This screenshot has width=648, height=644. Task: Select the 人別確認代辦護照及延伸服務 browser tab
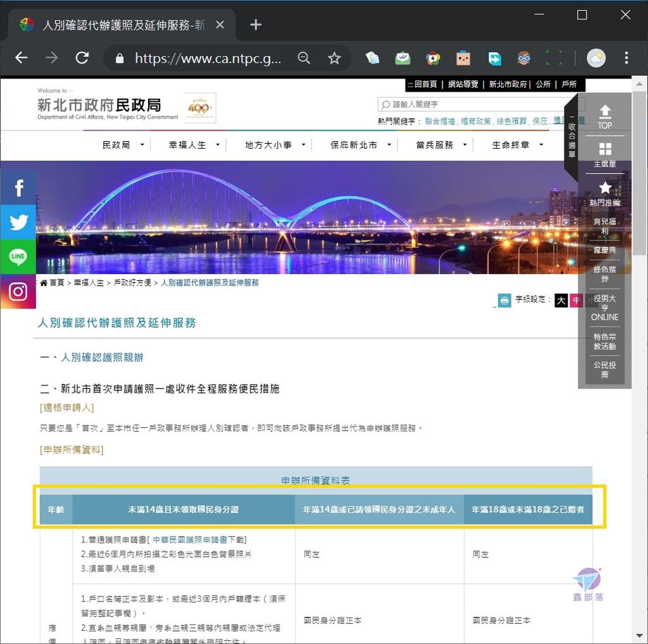(x=122, y=25)
